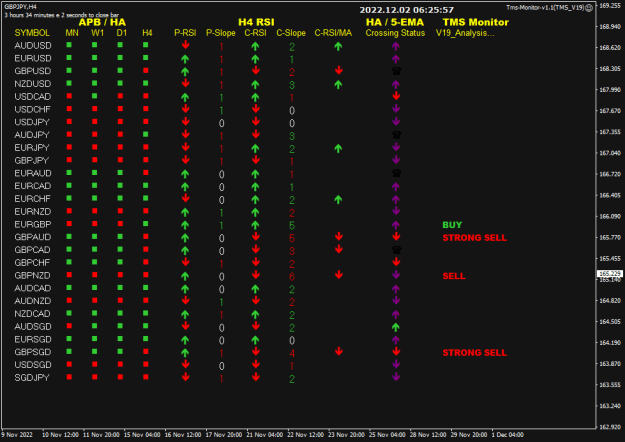Click the NZDUSD C-RSI/MA green up arrow

(x=338, y=84)
